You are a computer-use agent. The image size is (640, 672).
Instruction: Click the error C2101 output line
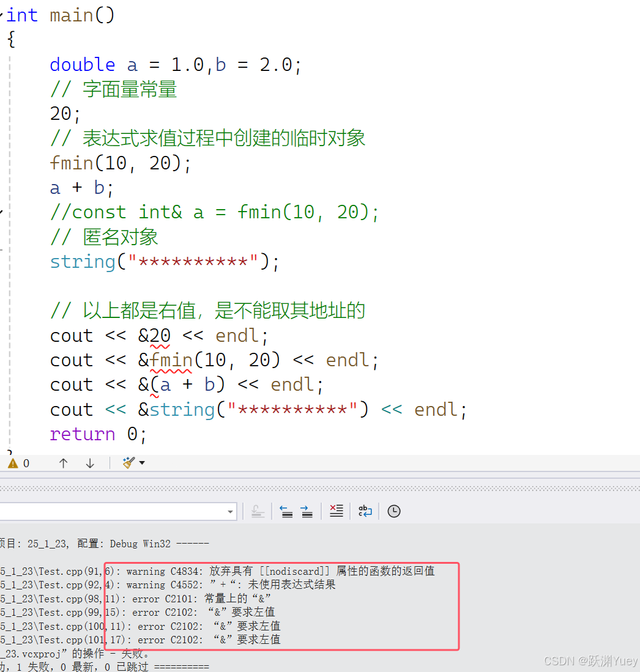click(x=136, y=599)
